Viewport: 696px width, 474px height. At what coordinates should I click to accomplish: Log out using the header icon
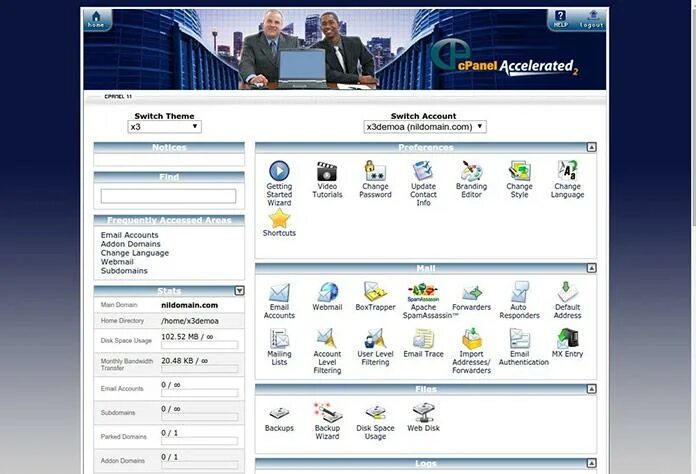(592, 20)
